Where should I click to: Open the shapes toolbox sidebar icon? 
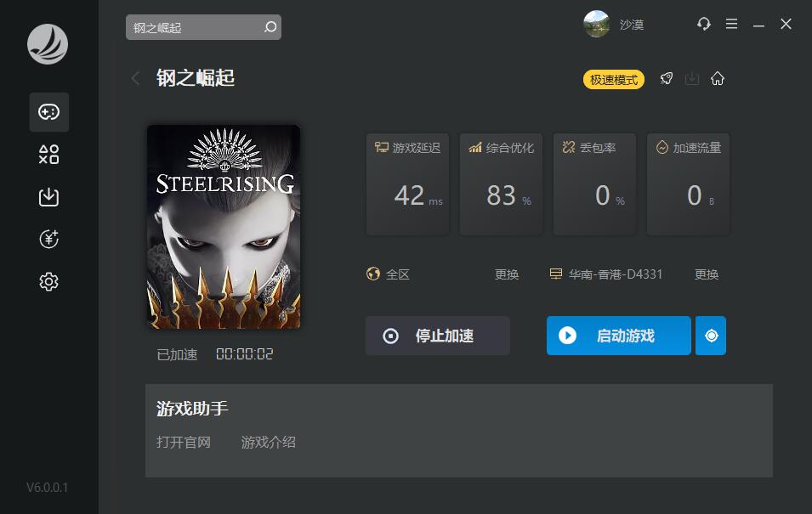pyautogui.click(x=48, y=155)
